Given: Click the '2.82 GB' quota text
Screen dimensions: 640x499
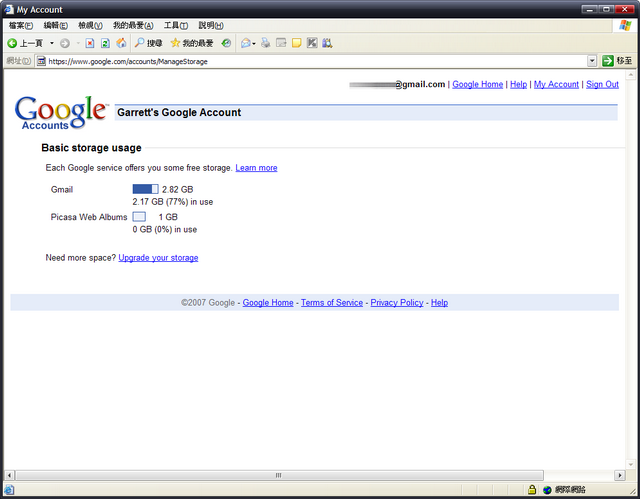Looking at the screenshot, I should click(x=178, y=189).
